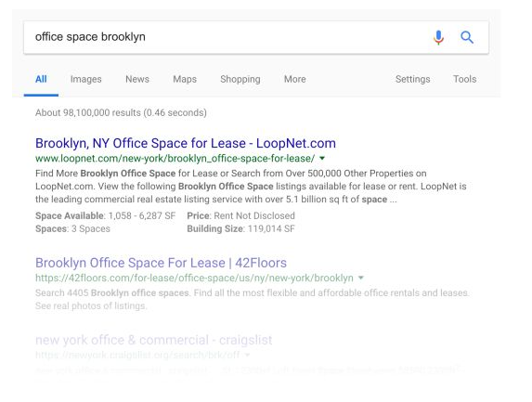
Task: Show search Tools options
Action: (465, 79)
